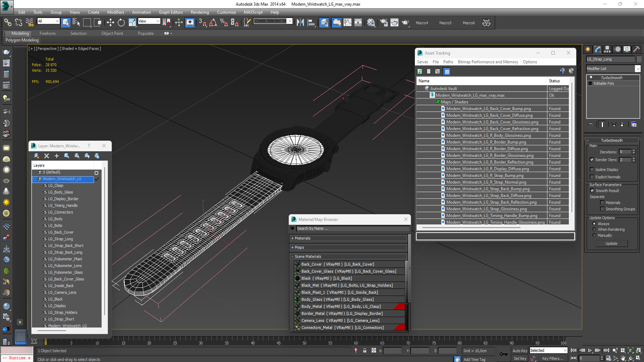
Task: Click Key Filters button
Action: point(552,358)
